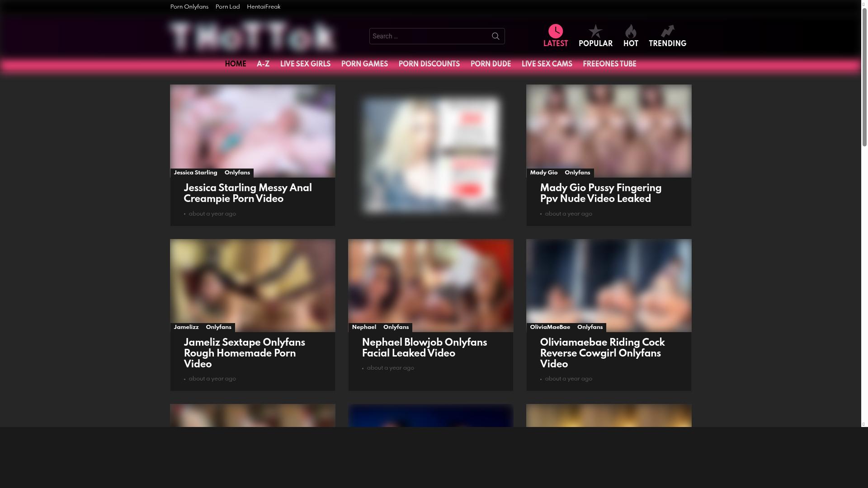The image size is (868, 488).
Task: Open the A-Z menu item
Action: coord(263,64)
